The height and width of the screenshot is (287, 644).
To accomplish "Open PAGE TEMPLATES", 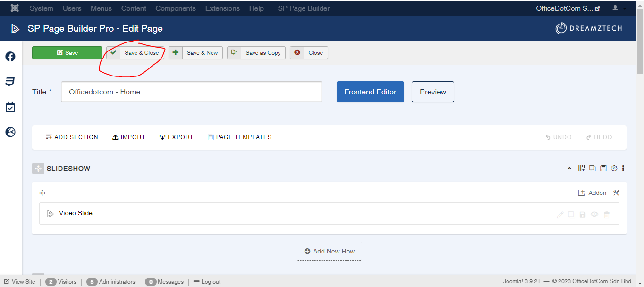I will point(240,137).
